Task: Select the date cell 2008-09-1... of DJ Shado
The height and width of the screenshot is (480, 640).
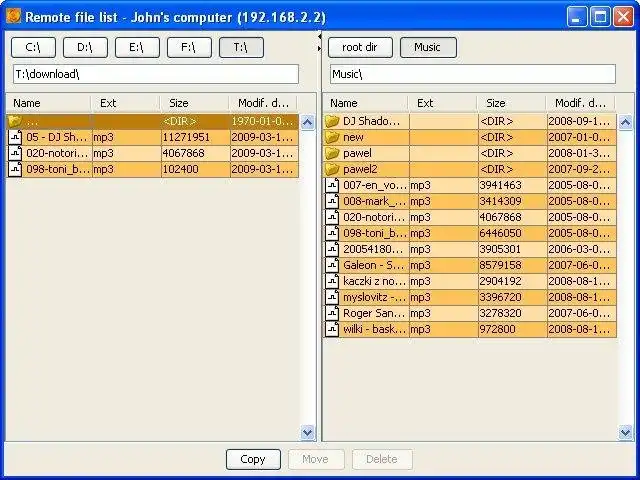Action: pyautogui.click(x=581, y=121)
